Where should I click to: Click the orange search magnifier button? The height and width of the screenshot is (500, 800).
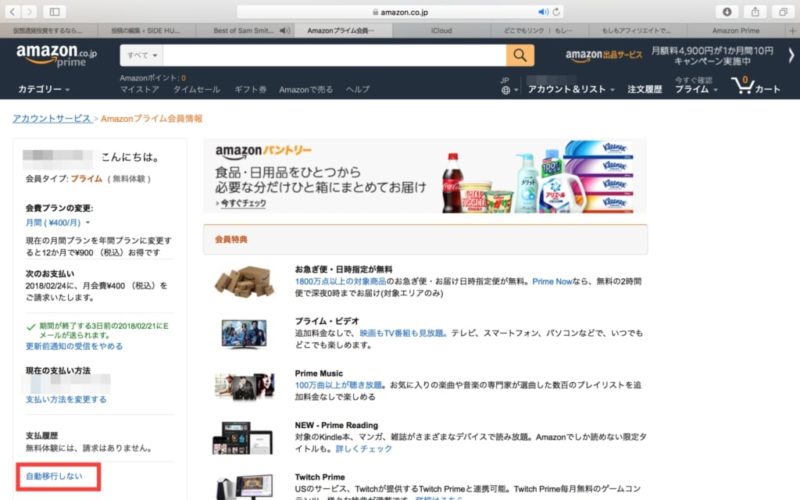tap(520, 55)
